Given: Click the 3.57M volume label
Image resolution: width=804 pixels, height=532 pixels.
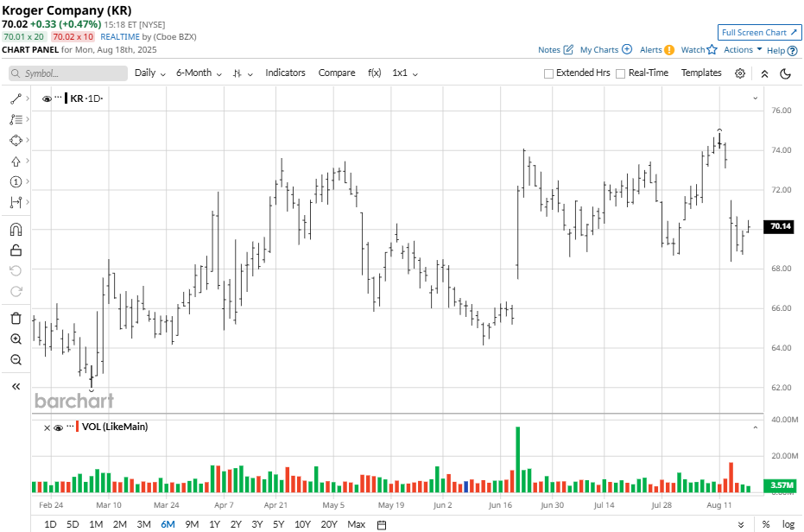Looking at the screenshot, I should (780, 485).
